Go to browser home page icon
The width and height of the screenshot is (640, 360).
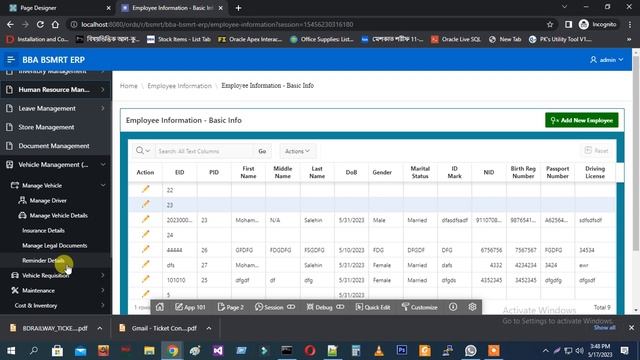[55, 24]
